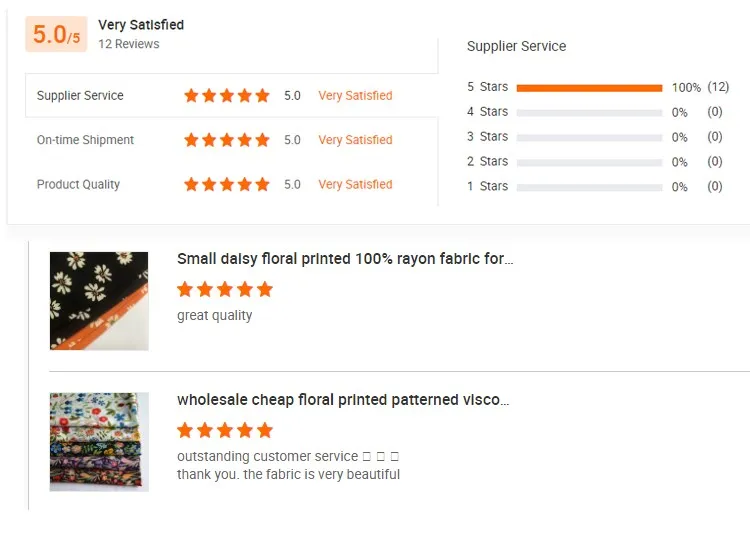Click the Supplier Service star rating icons

(x=226, y=96)
